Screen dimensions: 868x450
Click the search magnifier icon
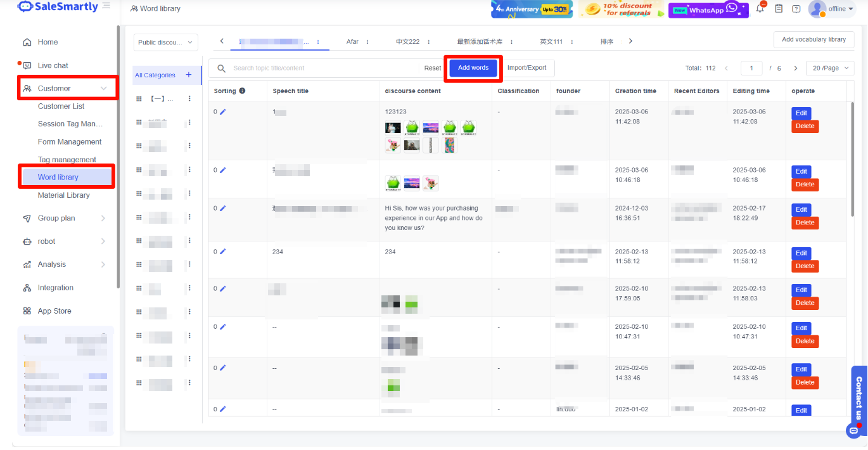tap(221, 68)
